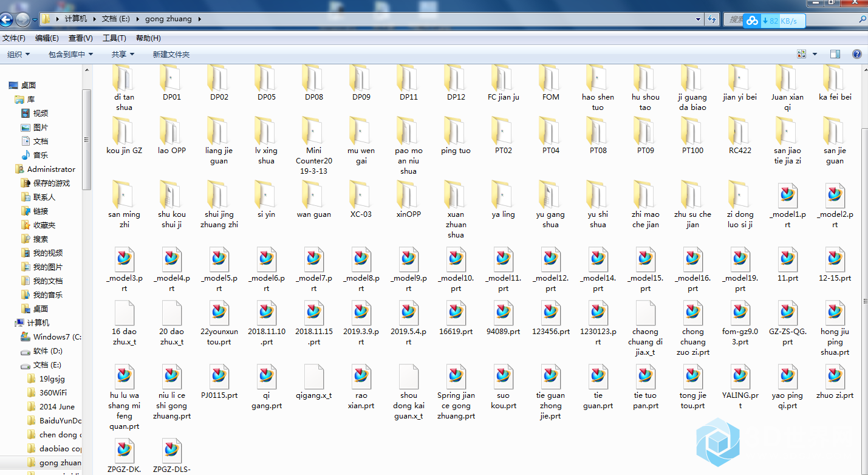Open the 文件(F) menu

click(x=14, y=38)
